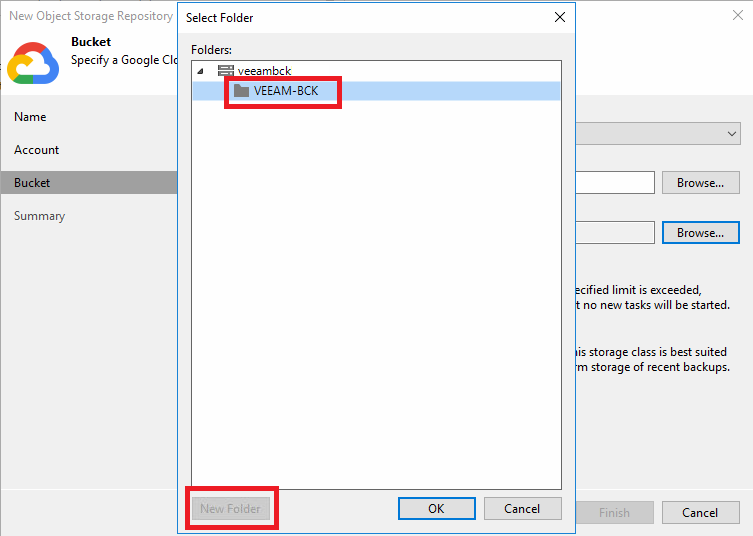Click the New Folder button
The height and width of the screenshot is (536, 753).
tap(231, 509)
